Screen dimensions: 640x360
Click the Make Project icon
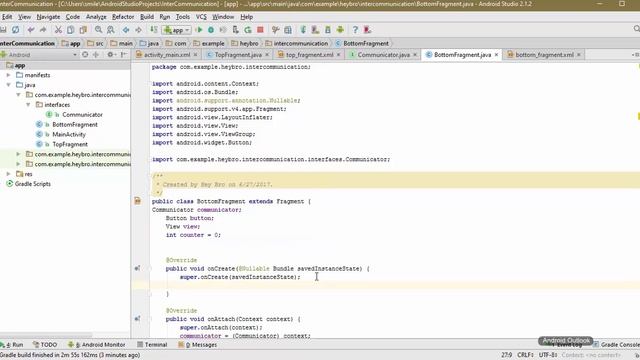point(153,30)
